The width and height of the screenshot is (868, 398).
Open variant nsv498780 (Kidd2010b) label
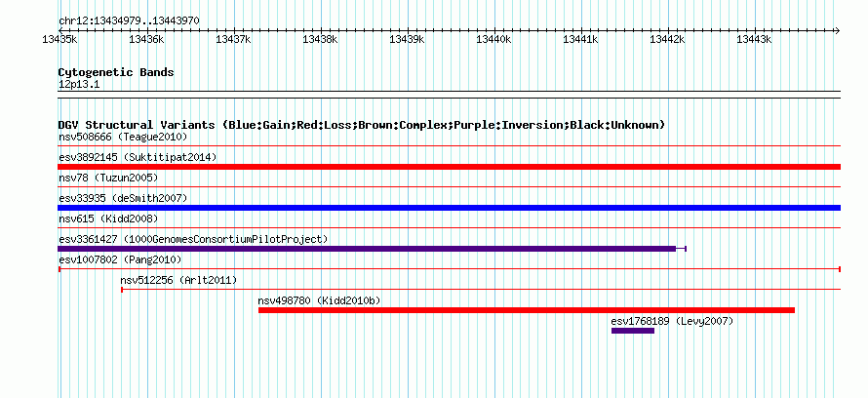[320, 301]
